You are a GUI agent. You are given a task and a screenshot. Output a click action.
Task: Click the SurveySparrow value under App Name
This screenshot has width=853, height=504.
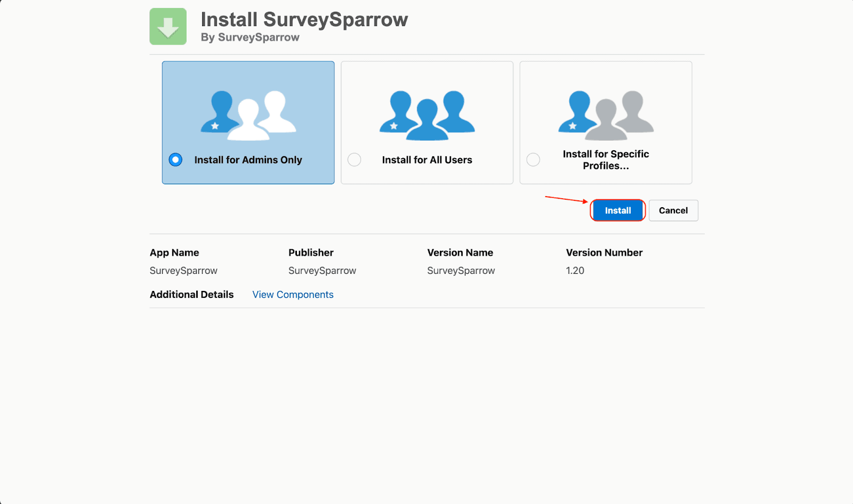183,271
